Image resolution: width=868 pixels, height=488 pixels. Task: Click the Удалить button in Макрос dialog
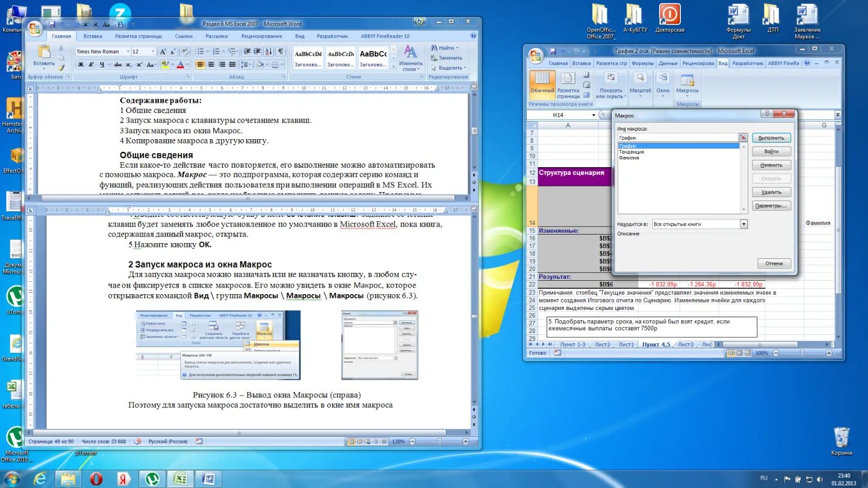pos(771,192)
